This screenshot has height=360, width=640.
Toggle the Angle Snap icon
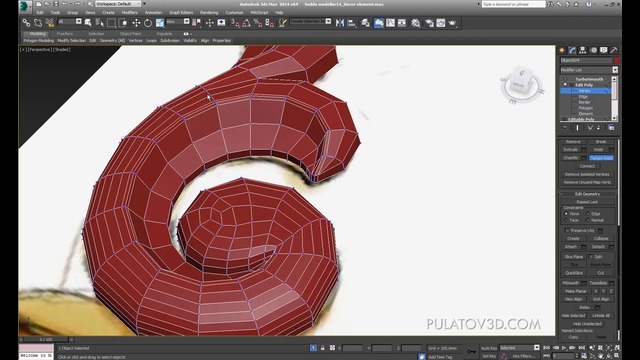pos(247,23)
